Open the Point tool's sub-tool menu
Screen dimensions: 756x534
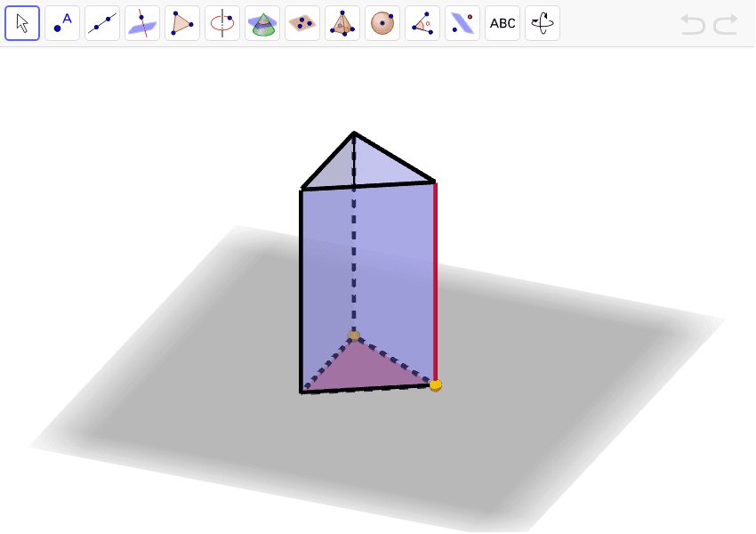pos(74,36)
